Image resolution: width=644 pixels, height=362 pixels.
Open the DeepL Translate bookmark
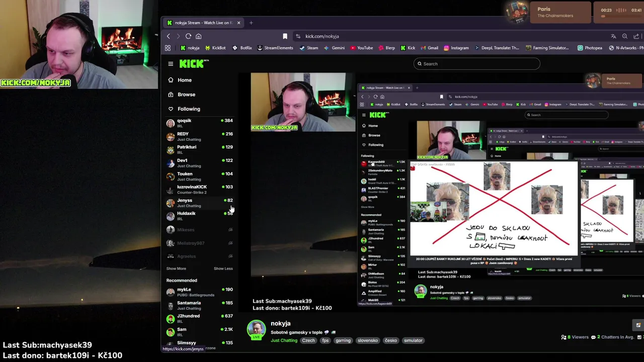pyautogui.click(x=497, y=48)
